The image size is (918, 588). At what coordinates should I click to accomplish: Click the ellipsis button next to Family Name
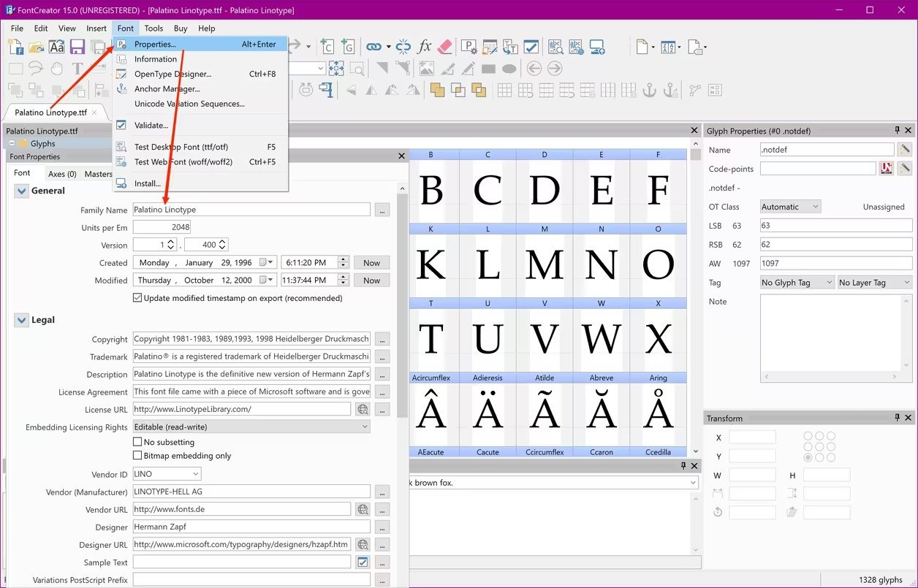tap(382, 210)
